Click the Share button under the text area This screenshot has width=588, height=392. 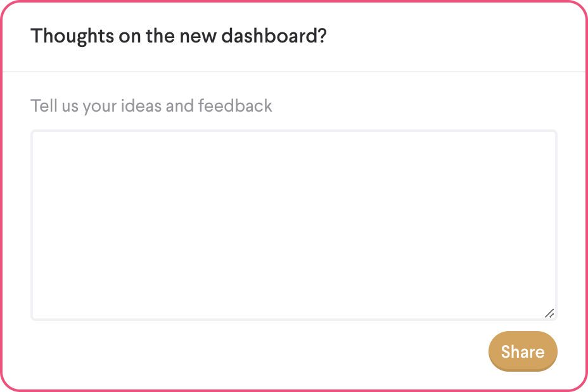(x=523, y=351)
